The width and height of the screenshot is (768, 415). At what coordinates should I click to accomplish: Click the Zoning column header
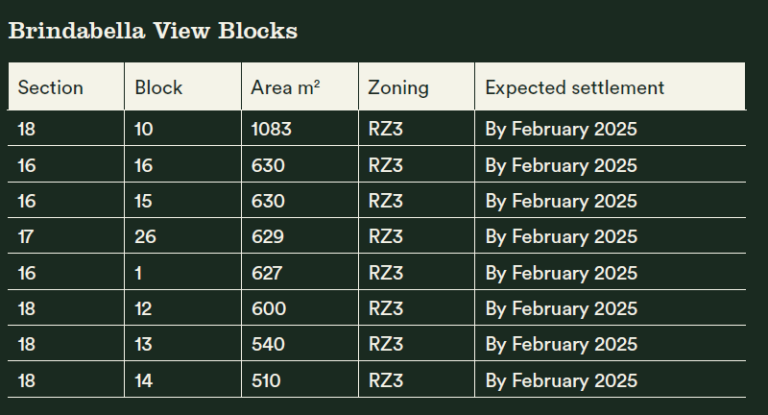coord(398,87)
